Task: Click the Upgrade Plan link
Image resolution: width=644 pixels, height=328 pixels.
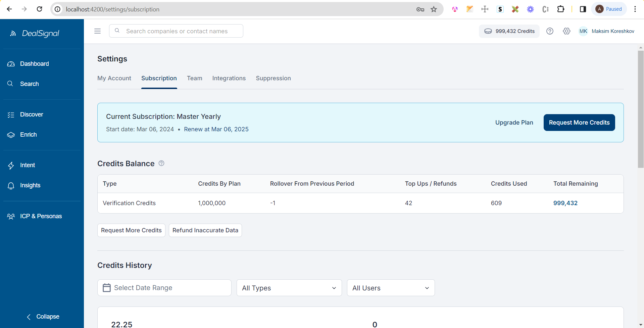Action: [514, 123]
